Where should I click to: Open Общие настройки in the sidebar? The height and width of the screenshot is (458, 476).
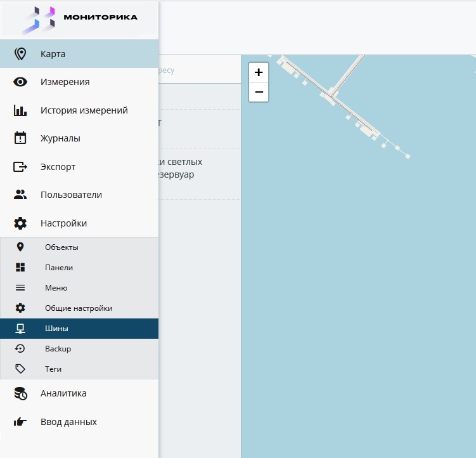(79, 308)
